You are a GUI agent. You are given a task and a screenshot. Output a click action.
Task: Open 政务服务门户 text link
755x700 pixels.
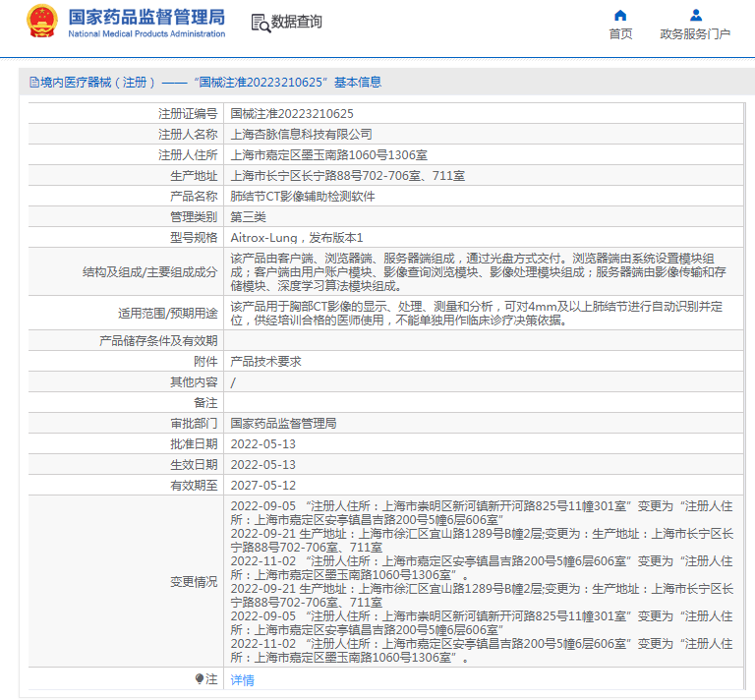point(695,34)
